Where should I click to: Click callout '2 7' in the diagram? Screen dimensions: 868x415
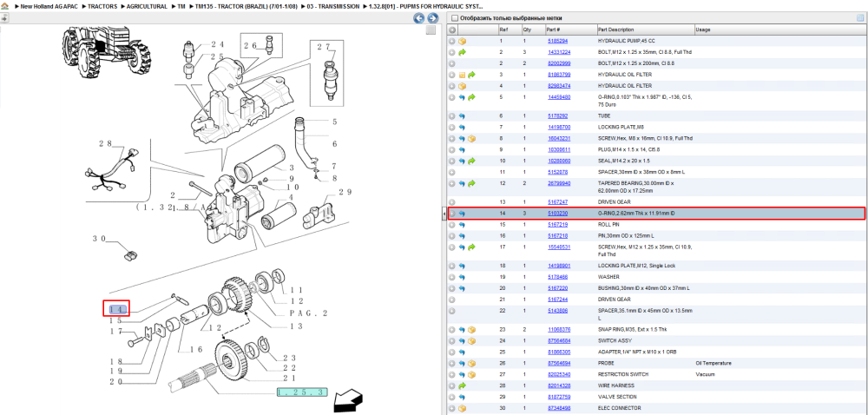[x=323, y=47]
